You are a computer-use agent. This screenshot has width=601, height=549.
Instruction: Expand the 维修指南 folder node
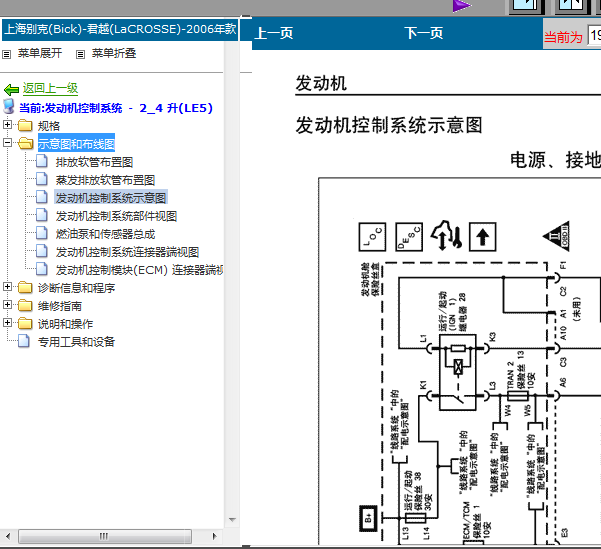(7, 304)
